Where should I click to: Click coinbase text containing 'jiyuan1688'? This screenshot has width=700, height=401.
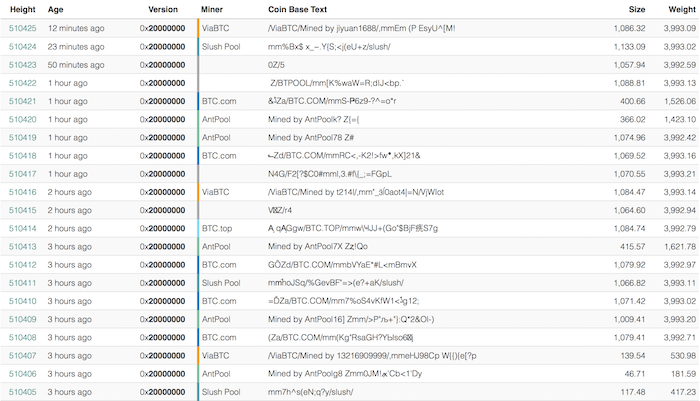(x=362, y=28)
